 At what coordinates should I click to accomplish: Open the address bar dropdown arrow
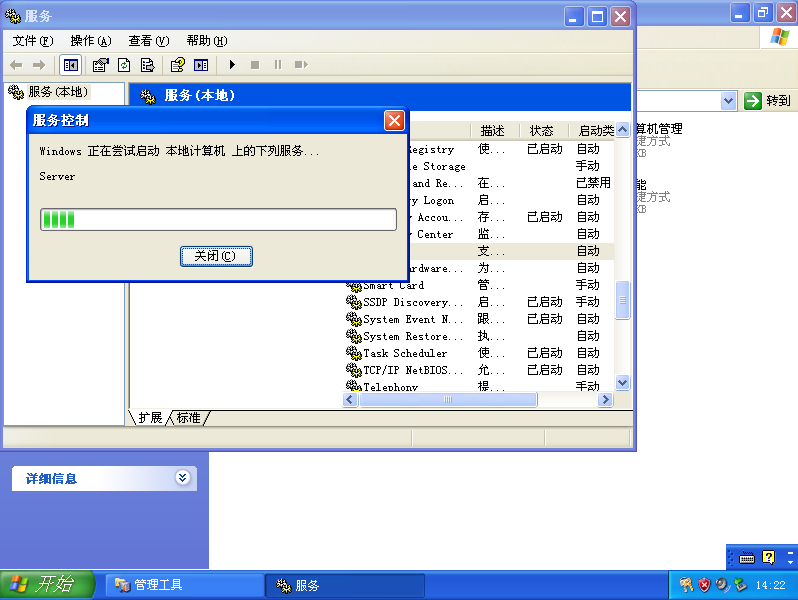click(728, 101)
